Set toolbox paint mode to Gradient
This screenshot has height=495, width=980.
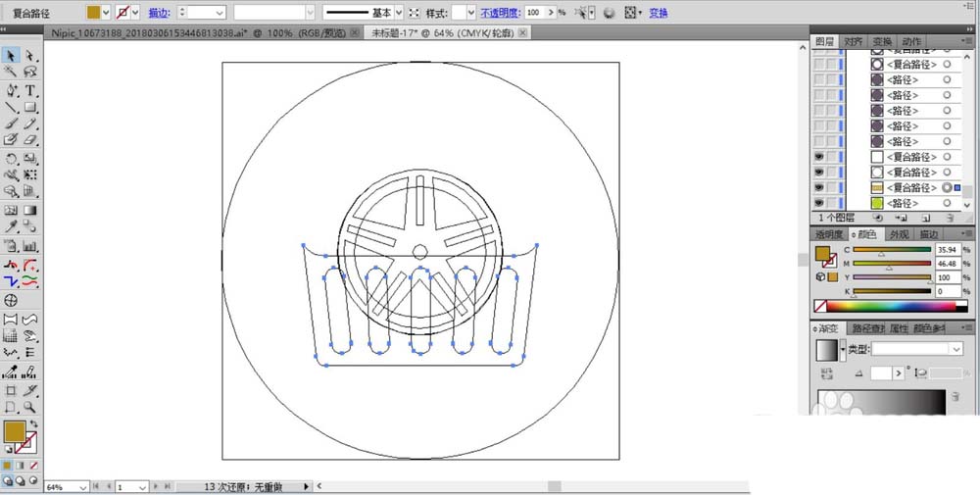20,466
